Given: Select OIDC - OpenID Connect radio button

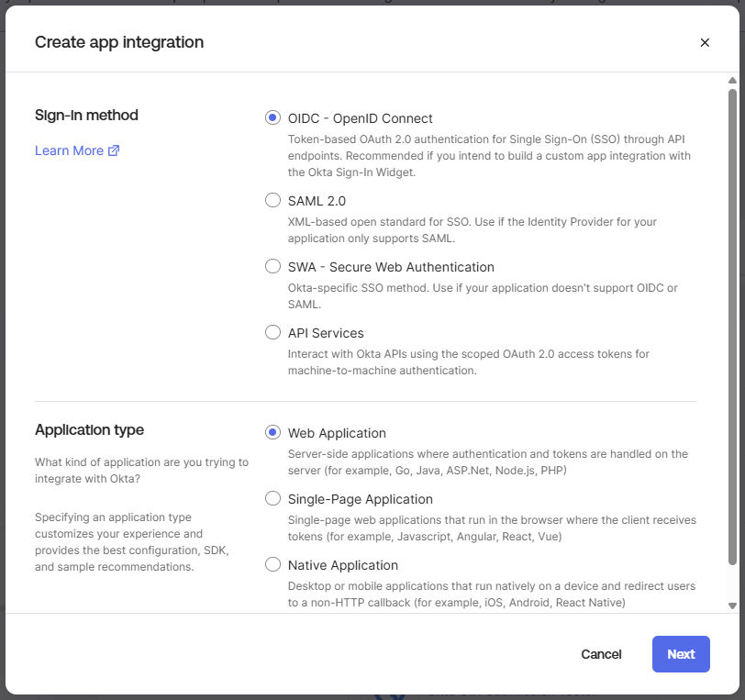Looking at the screenshot, I should [272, 117].
